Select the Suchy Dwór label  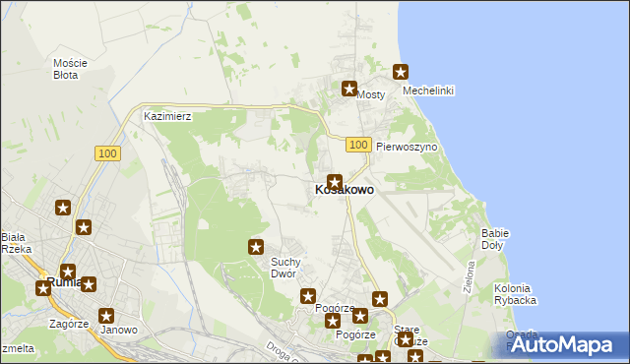(x=285, y=268)
